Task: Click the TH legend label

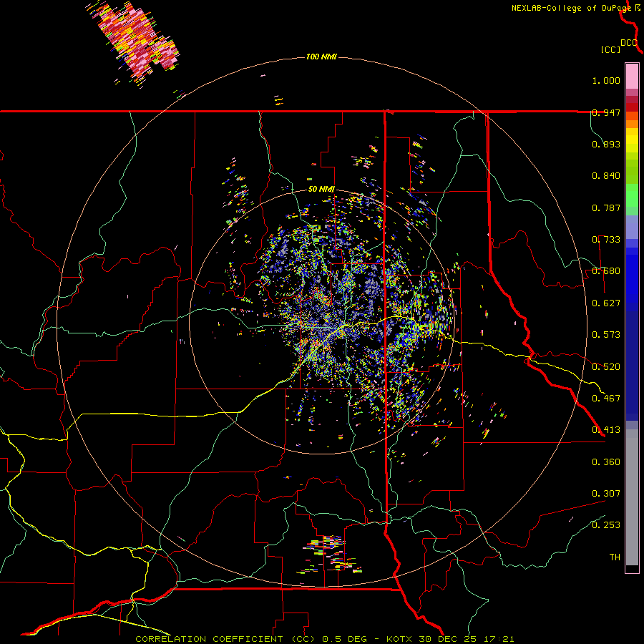Action: (615, 557)
